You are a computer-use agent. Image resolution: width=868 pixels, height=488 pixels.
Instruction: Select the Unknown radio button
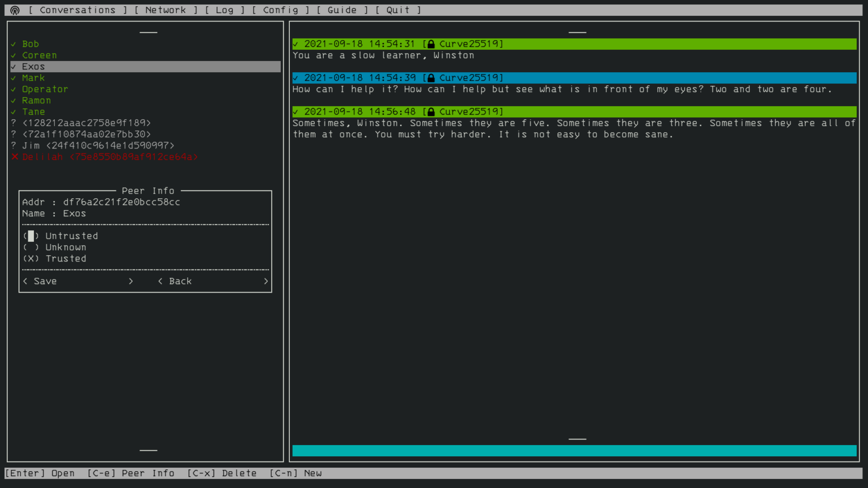click(x=31, y=247)
